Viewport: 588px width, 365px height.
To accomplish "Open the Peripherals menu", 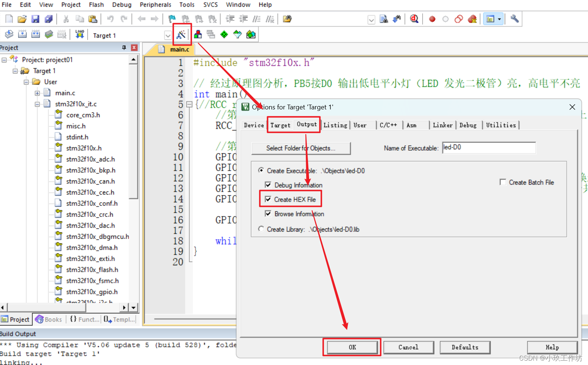I will pyautogui.click(x=155, y=5).
